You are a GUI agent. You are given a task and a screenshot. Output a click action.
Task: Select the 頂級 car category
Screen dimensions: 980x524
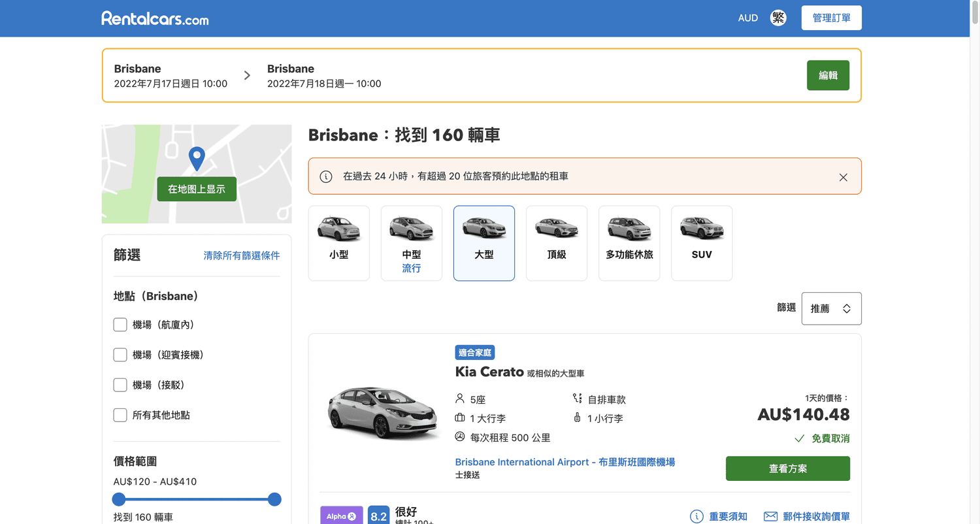coord(557,243)
